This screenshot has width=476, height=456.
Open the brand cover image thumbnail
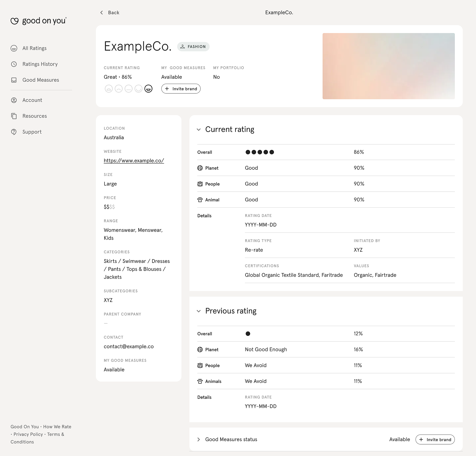click(389, 66)
